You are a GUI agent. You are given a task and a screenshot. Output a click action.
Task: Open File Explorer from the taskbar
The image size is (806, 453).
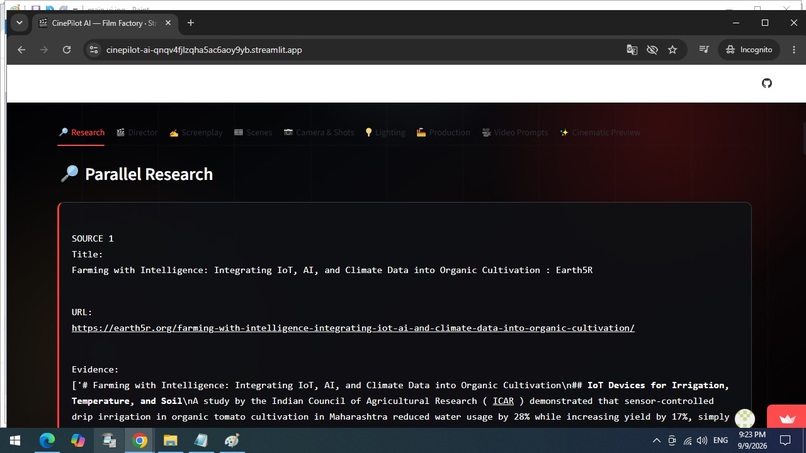click(x=170, y=441)
